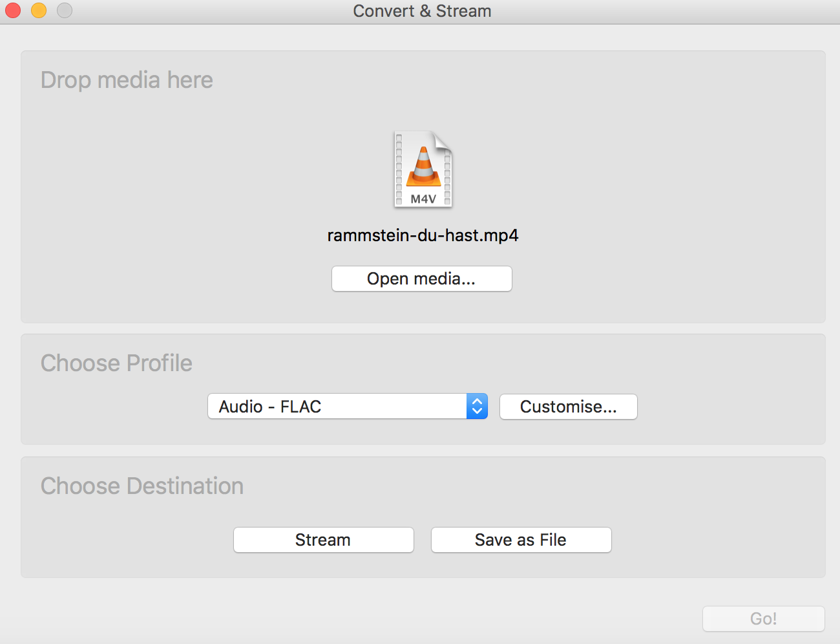Close the Convert & Stream window
This screenshot has width=840, height=644.
click(13, 10)
